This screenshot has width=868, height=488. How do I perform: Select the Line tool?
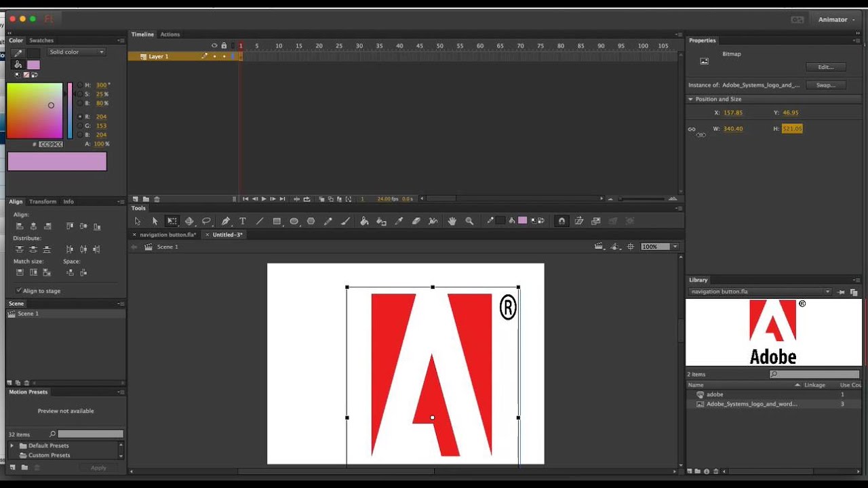tap(260, 221)
